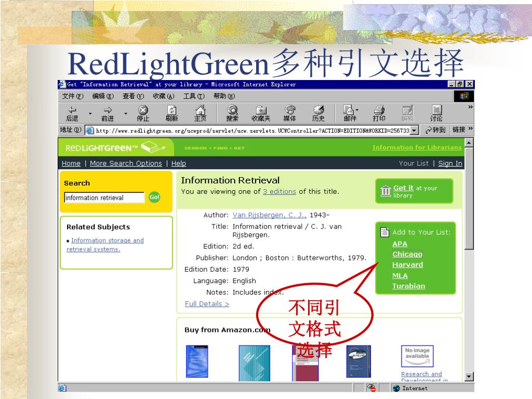Open the dark blue Amazon book cover
The height and width of the screenshot is (399, 532).
pyautogui.click(x=358, y=362)
